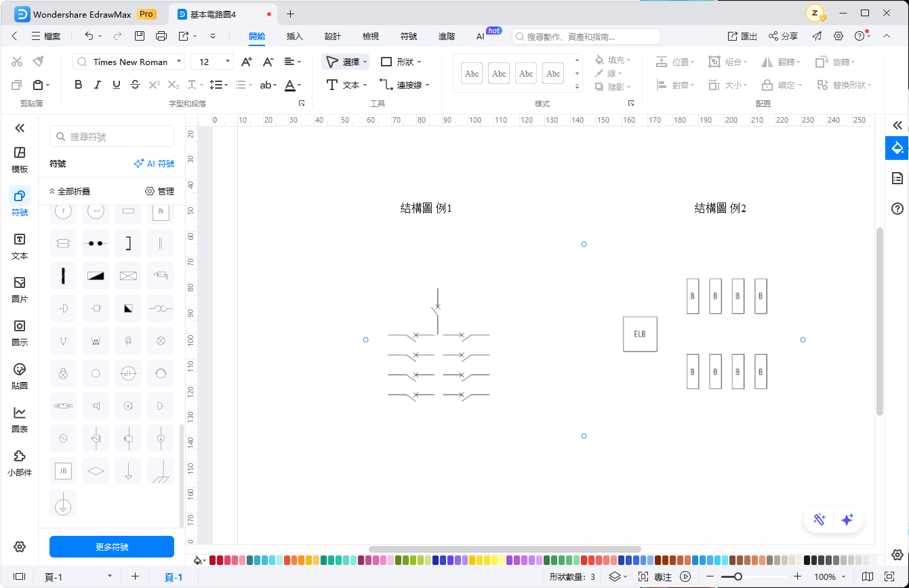Click the format painter brush icon
Viewport: 909px width, 588px height.
pyautogui.click(x=38, y=62)
